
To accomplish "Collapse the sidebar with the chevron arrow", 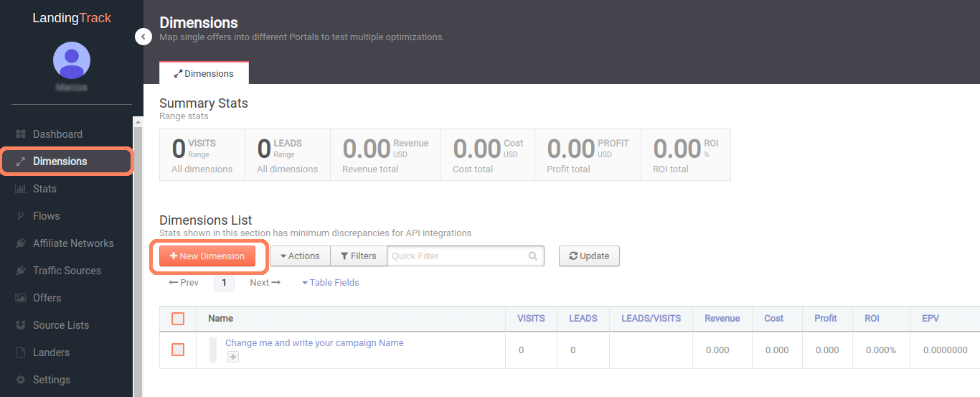I will (x=143, y=36).
